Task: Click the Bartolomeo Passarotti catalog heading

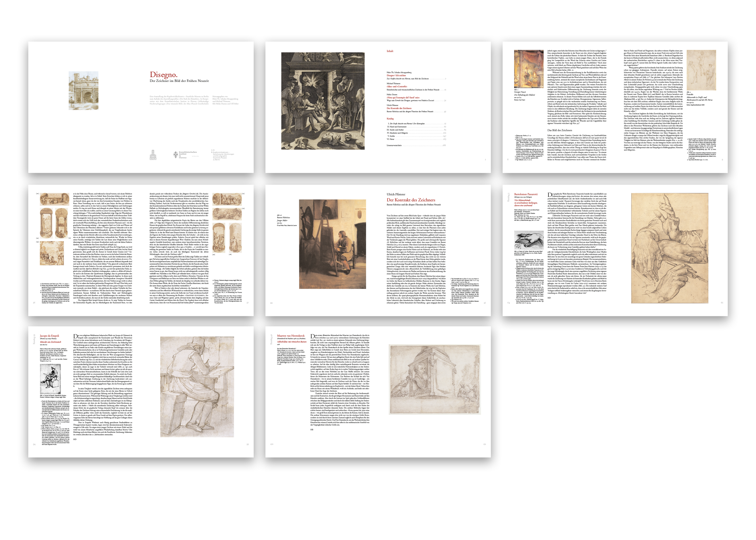Action: point(525,194)
